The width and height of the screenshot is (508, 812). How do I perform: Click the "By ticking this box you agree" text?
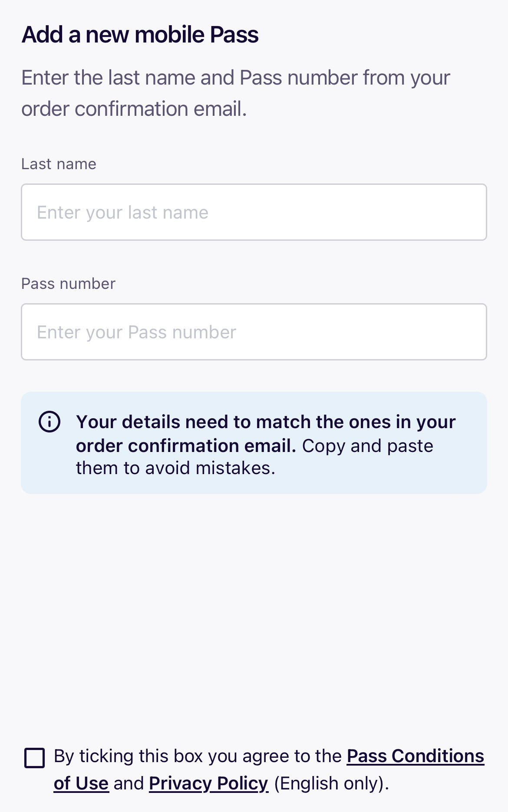198,756
